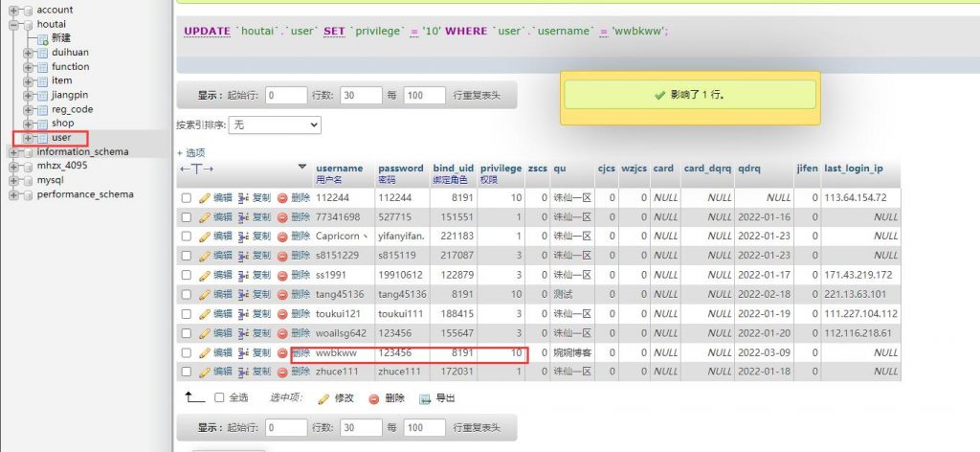Click delete icon for row ss1991
980x452 pixels.
tap(282, 275)
